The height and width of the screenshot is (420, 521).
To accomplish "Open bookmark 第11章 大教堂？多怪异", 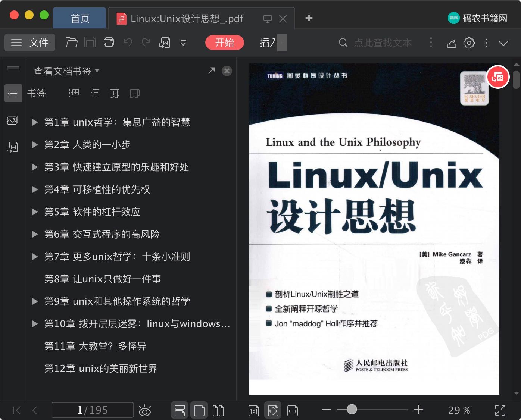I will (95, 346).
